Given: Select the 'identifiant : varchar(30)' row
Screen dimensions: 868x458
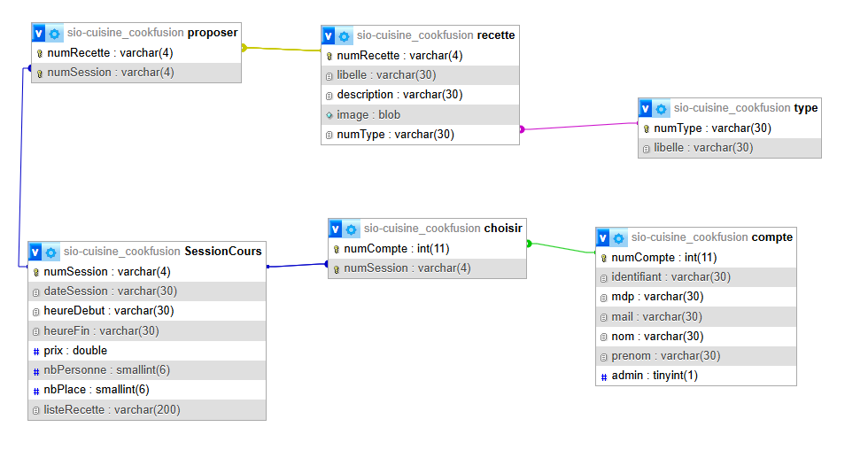Looking at the screenshot, I should [696, 277].
